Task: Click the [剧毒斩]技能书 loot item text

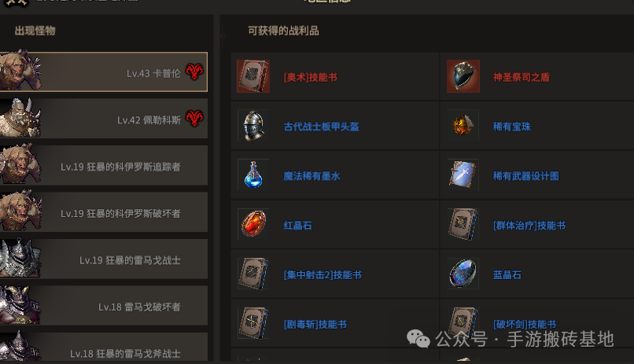Action: click(x=315, y=325)
